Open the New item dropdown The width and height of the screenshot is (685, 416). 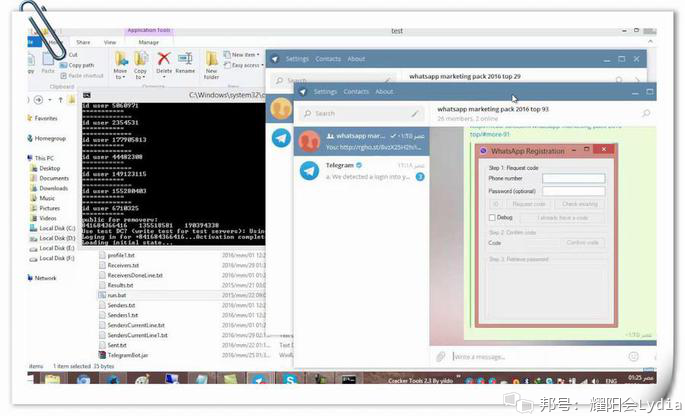point(242,55)
